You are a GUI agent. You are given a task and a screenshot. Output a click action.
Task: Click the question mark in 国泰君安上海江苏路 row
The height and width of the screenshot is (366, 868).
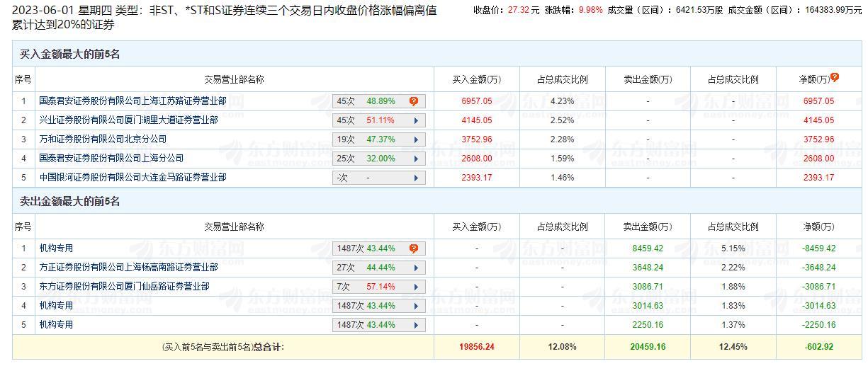coord(414,101)
